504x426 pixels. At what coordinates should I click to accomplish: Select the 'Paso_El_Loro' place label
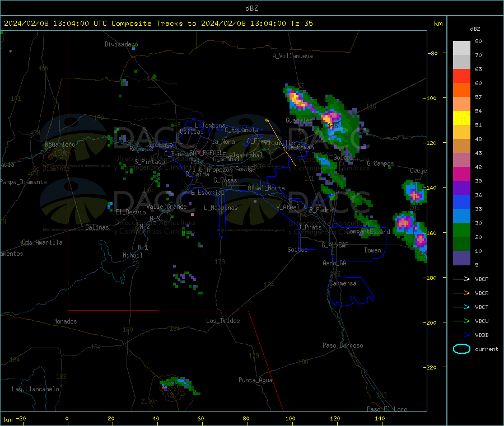pos(387,409)
